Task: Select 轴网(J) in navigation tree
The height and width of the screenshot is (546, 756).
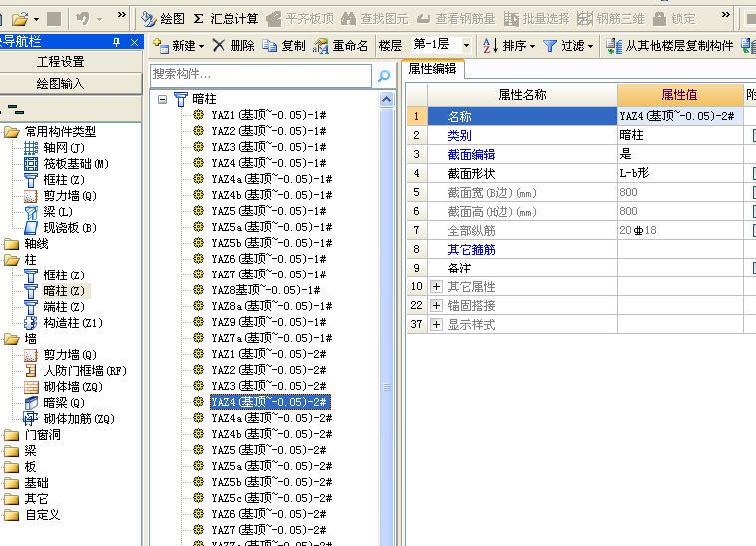Action: click(x=63, y=147)
